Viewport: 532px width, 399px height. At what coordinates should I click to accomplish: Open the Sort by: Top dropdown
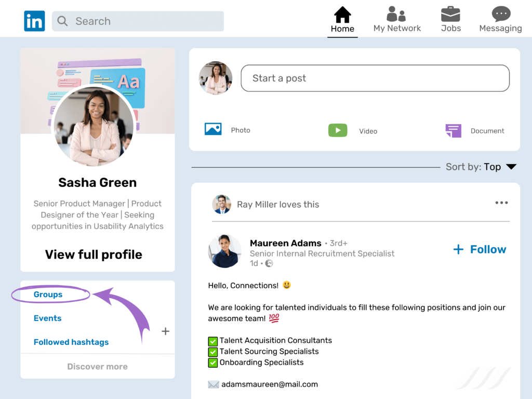point(481,167)
